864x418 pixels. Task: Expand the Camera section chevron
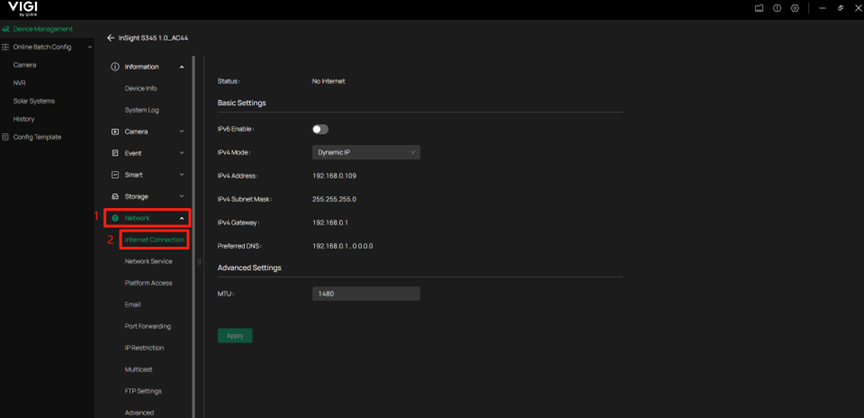point(181,131)
